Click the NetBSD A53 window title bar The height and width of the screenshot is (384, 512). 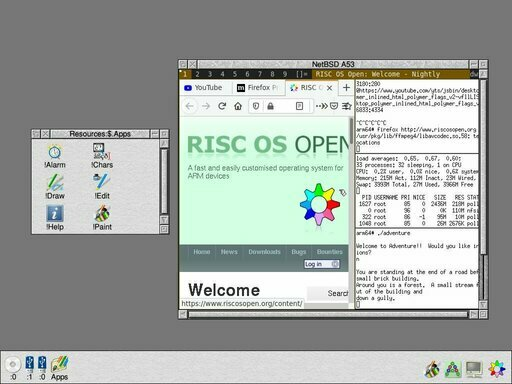(333, 64)
